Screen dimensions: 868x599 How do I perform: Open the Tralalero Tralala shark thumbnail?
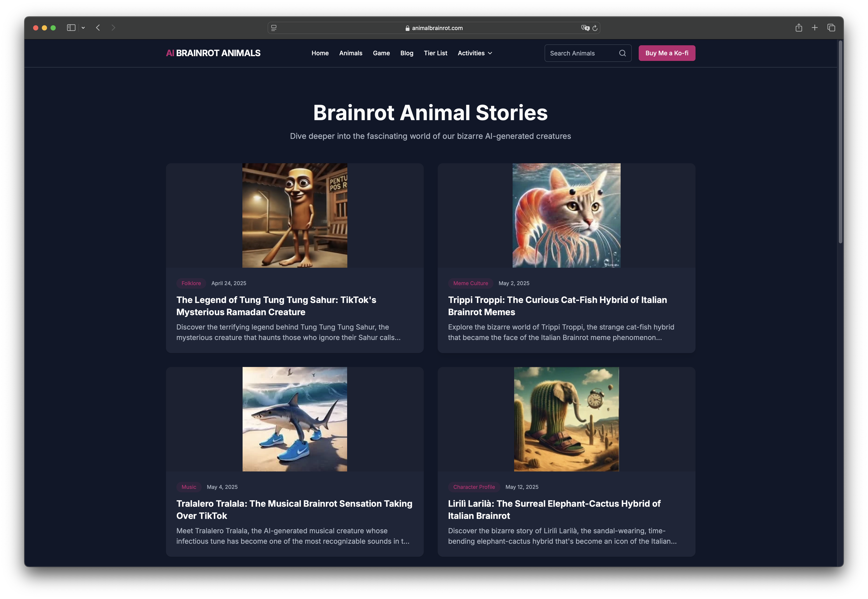pos(294,419)
